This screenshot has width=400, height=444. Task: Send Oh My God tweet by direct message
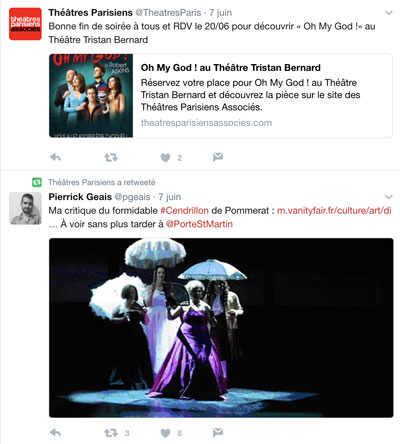(218, 157)
